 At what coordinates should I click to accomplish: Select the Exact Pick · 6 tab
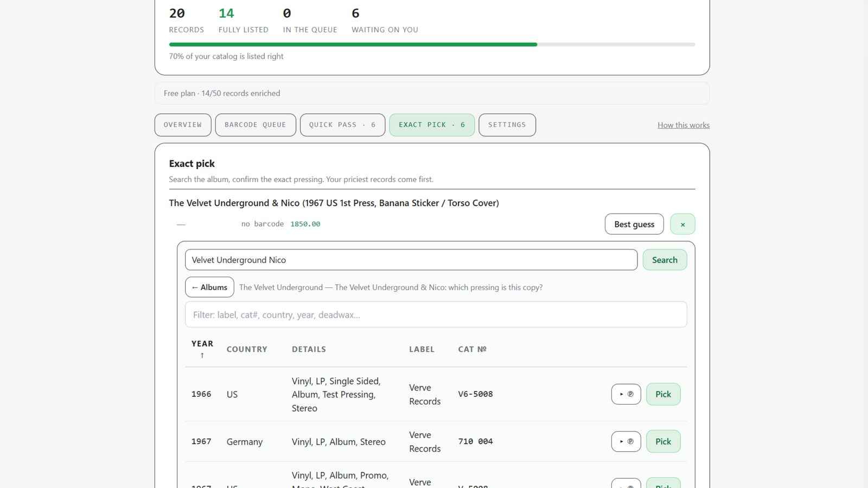pyautogui.click(x=432, y=125)
